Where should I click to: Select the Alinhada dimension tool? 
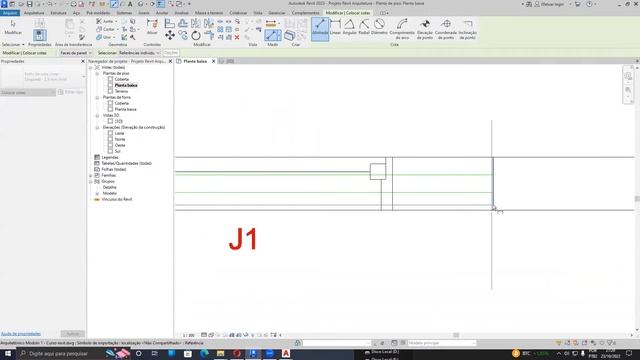point(320,29)
